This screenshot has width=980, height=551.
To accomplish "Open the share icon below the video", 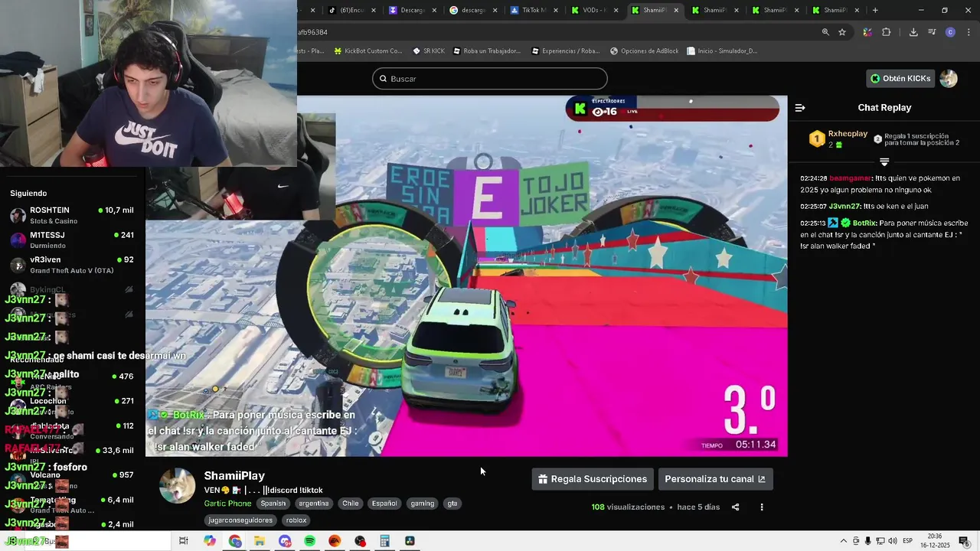I will tap(736, 507).
